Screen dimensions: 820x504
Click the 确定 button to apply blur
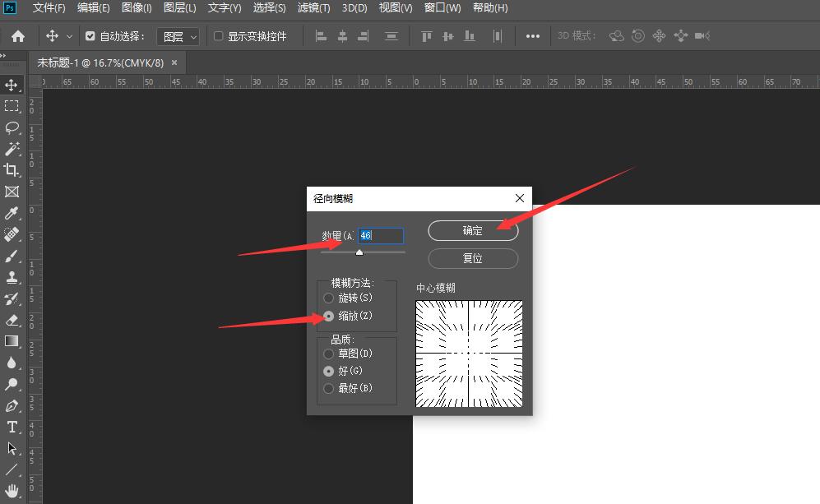472,231
